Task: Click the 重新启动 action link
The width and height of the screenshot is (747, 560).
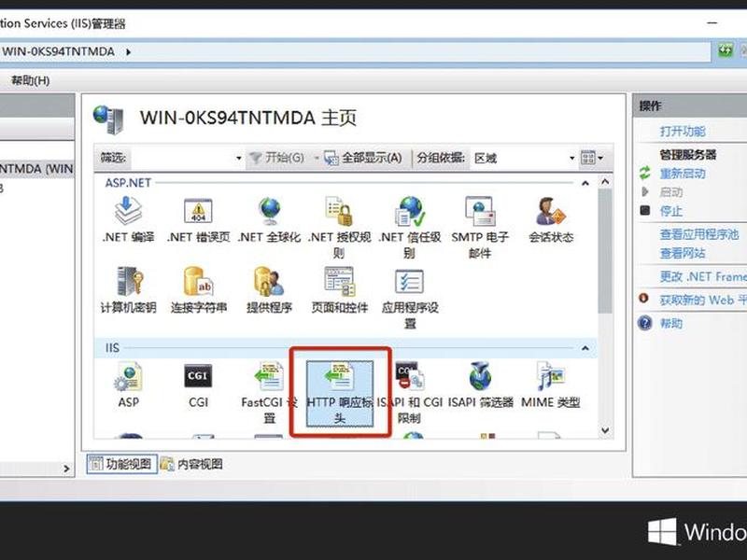Action: click(x=683, y=174)
